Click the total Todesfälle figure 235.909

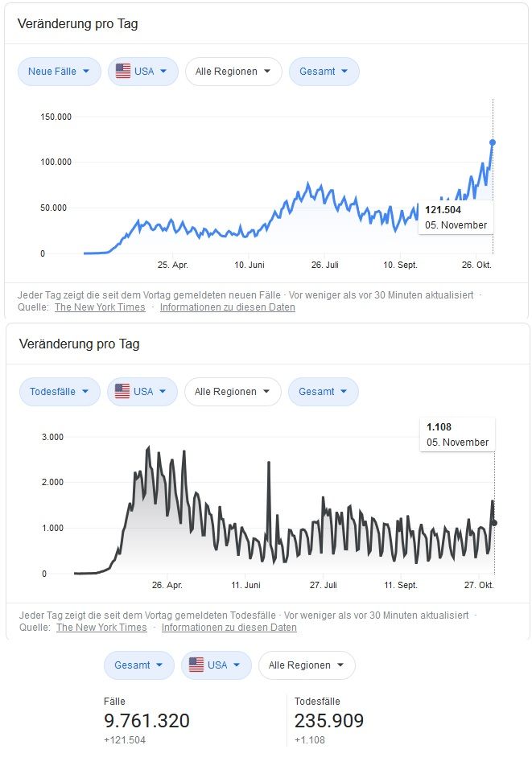tap(329, 721)
